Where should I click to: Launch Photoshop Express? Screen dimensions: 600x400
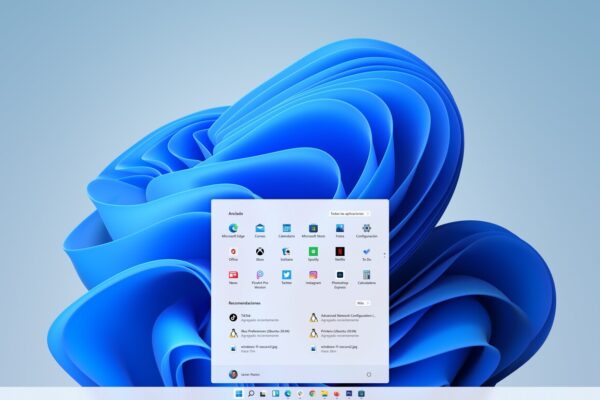click(340, 279)
